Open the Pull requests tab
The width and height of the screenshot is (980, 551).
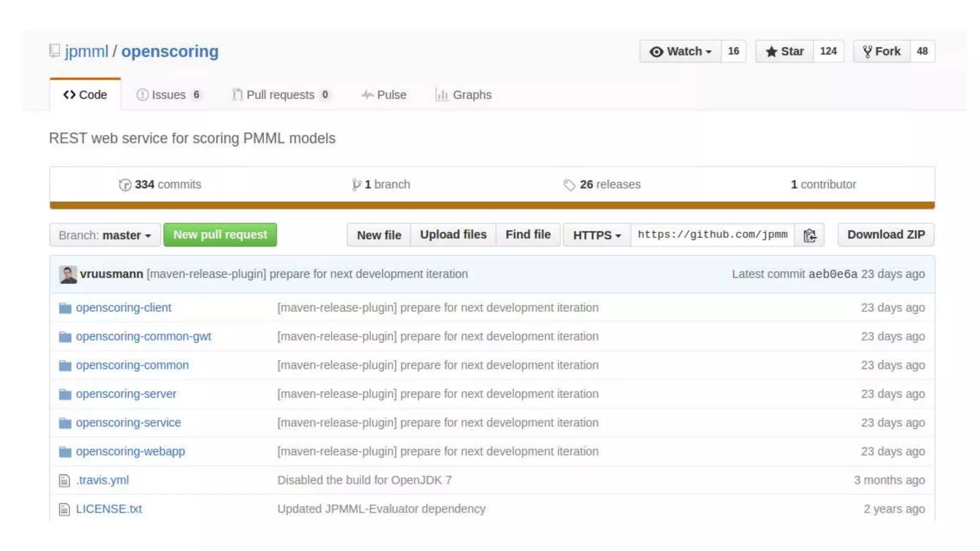click(x=280, y=95)
